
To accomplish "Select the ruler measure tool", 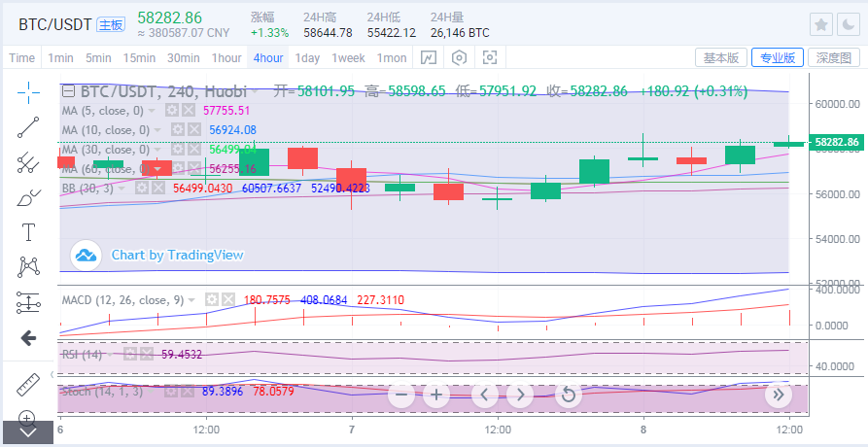I will coord(27,385).
